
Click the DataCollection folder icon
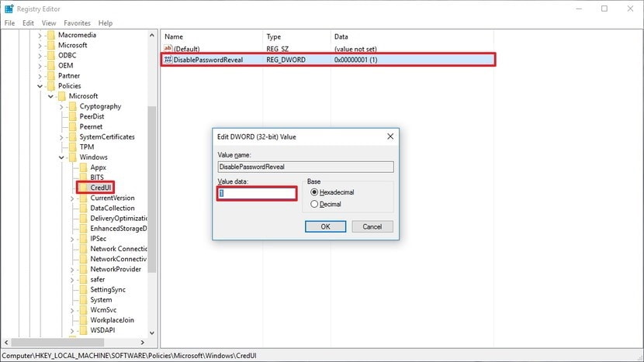coord(83,208)
